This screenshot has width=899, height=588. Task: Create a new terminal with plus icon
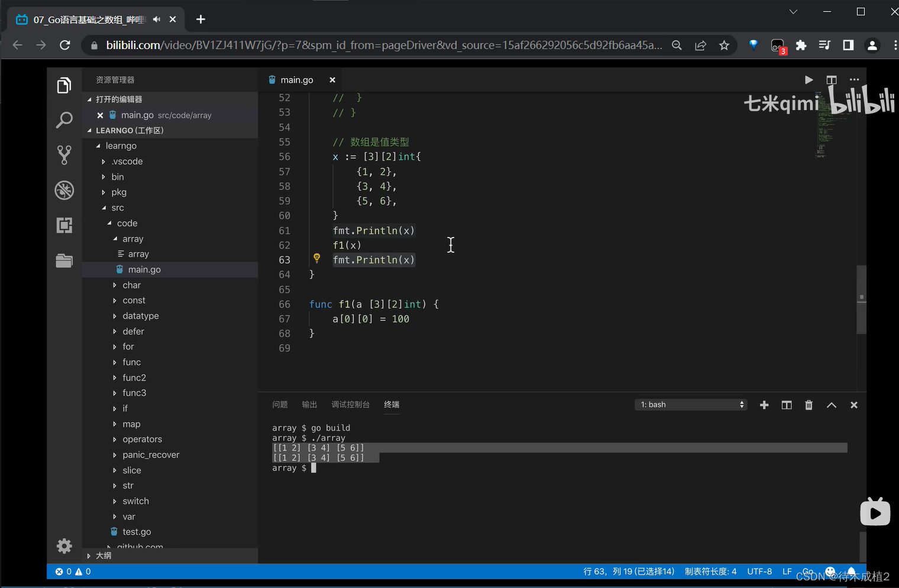(764, 405)
